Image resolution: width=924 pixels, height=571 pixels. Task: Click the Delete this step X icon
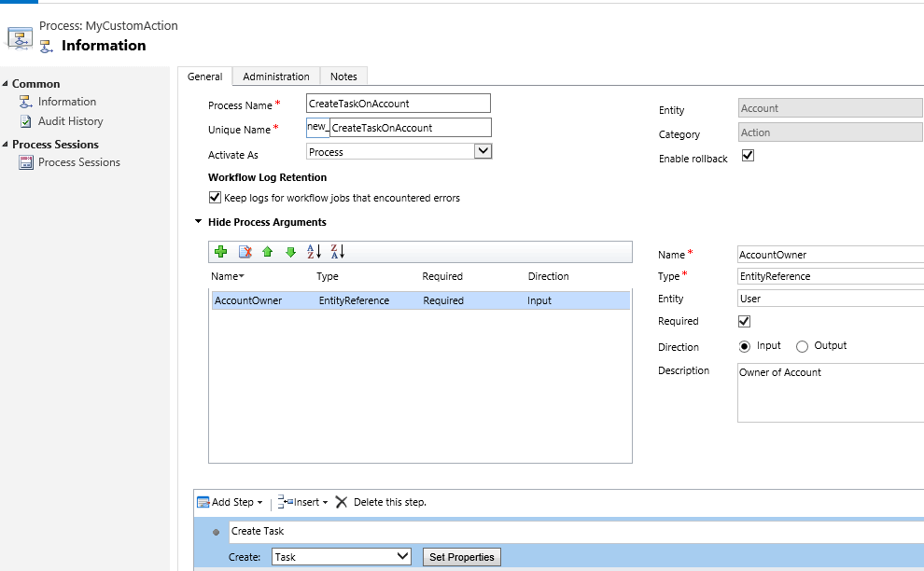pyautogui.click(x=342, y=502)
